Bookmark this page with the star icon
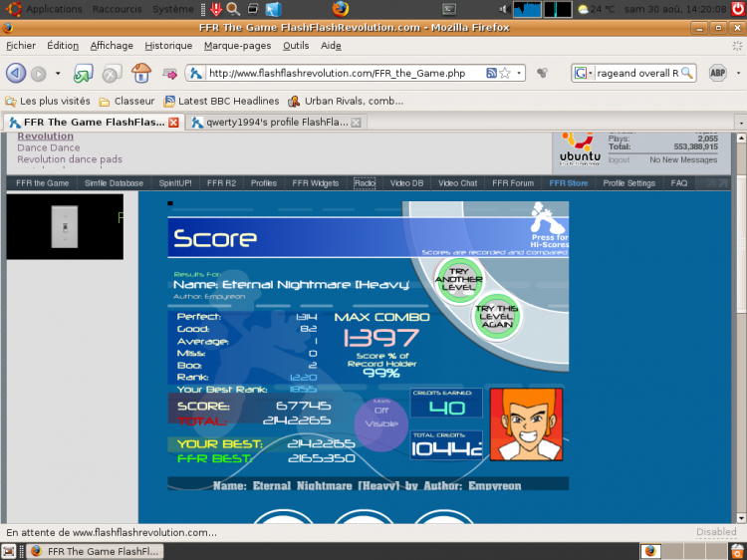 [505, 73]
